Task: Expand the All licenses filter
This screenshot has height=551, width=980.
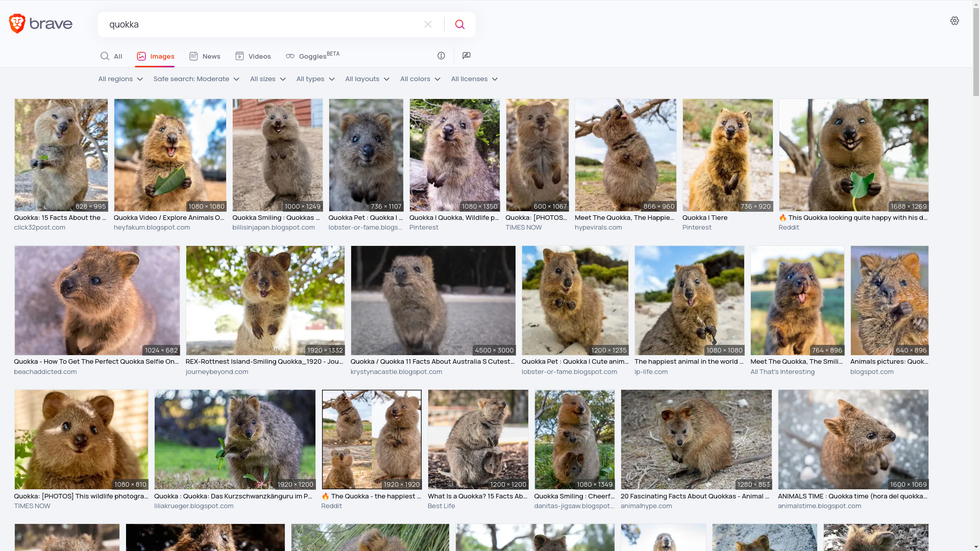Action: click(x=474, y=79)
